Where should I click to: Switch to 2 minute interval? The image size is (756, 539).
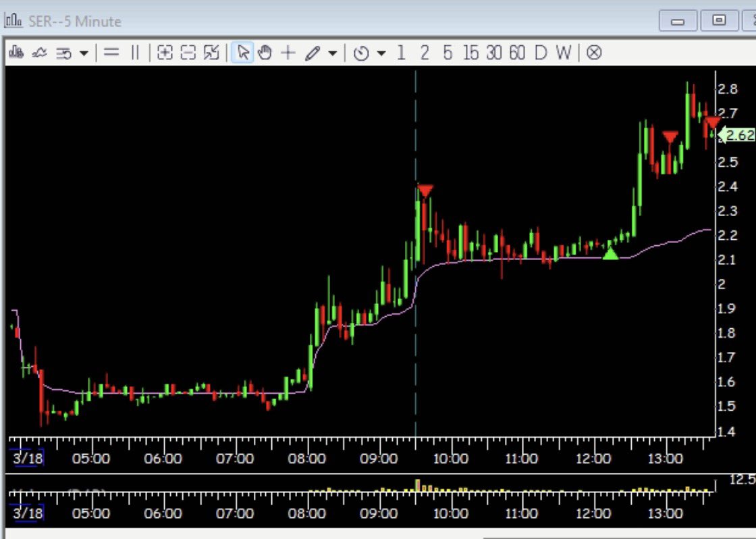coord(425,52)
